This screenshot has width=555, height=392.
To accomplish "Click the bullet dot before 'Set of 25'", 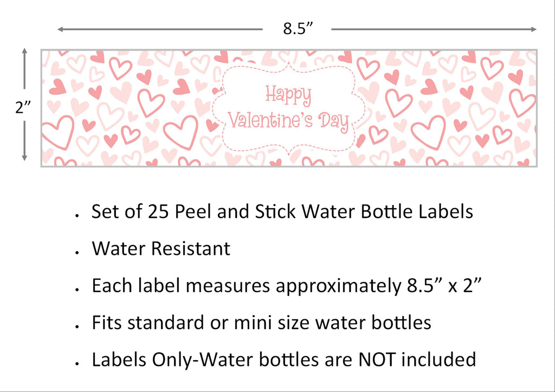I will [x=77, y=215].
